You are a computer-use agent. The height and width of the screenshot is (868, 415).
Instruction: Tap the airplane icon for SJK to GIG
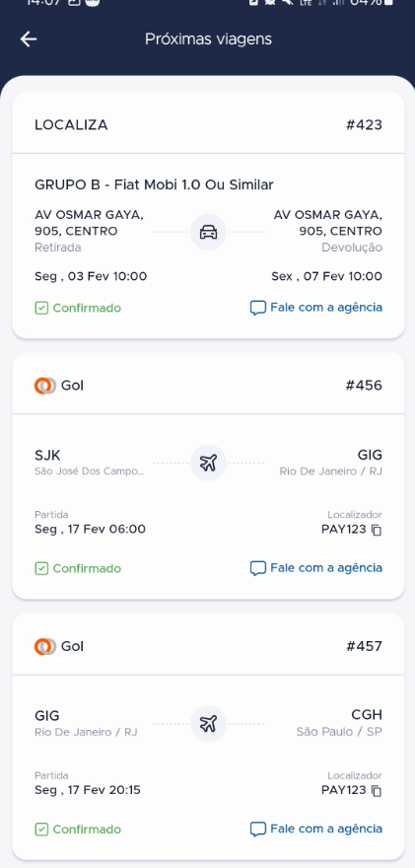point(208,463)
